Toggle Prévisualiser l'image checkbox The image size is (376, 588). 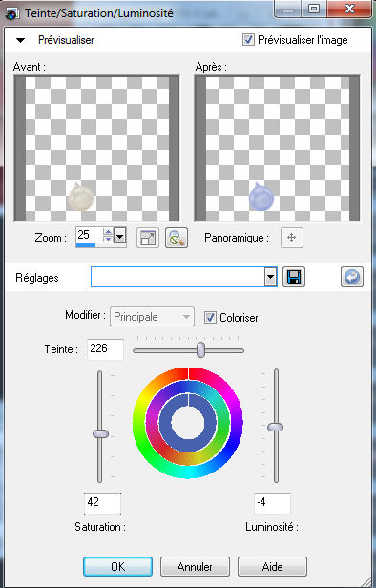coord(248,39)
